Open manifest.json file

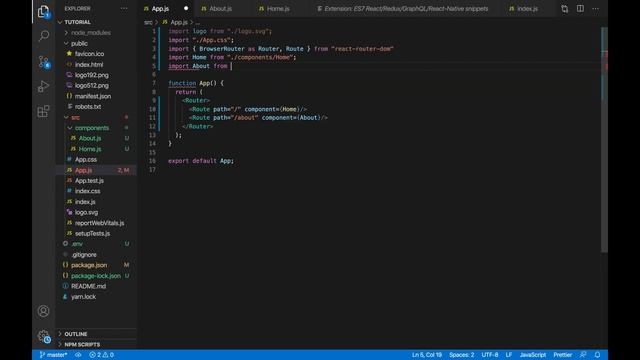[x=93, y=96]
